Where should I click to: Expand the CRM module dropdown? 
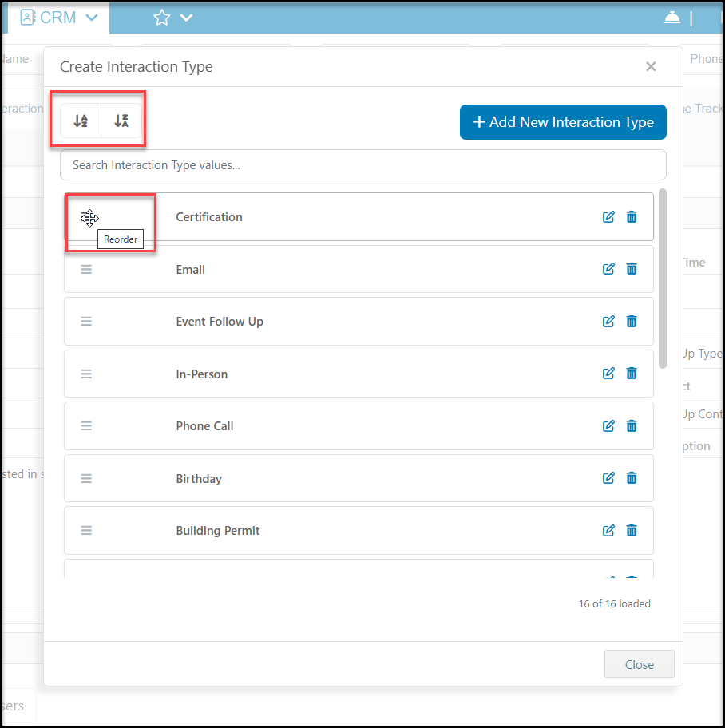[x=92, y=18]
